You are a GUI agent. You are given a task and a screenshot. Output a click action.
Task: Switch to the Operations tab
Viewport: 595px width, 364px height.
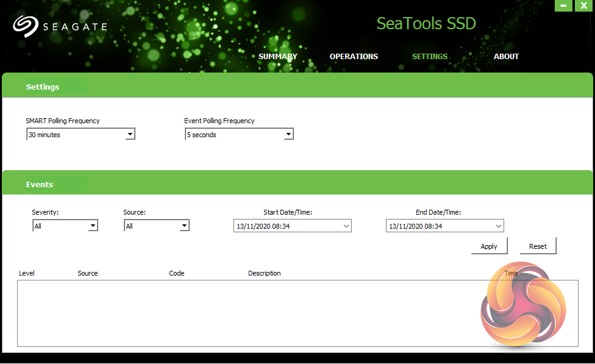(354, 57)
